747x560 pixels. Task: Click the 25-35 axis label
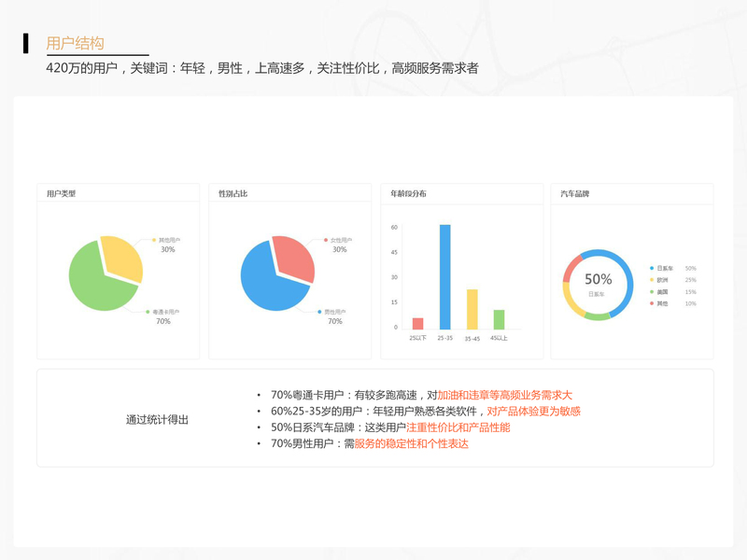(x=445, y=338)
